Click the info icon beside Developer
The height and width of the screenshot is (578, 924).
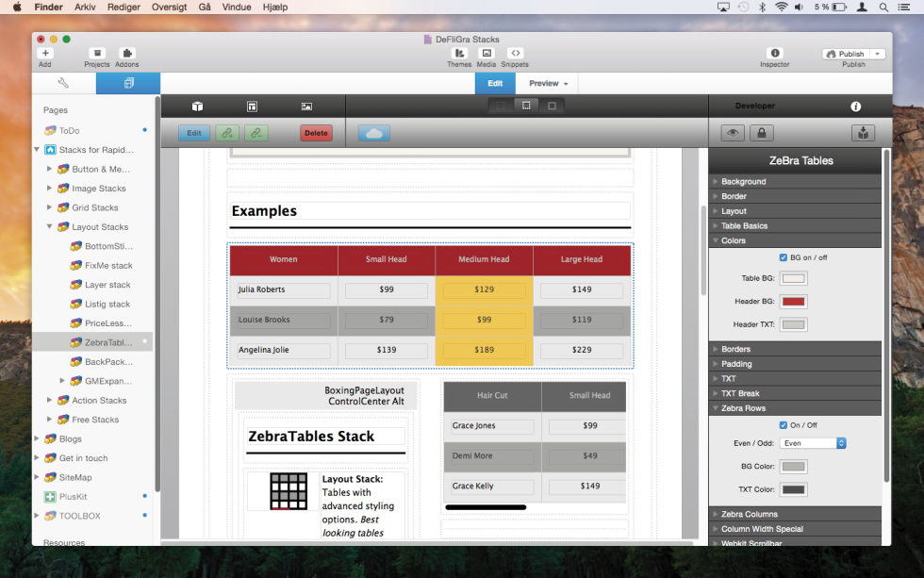[856, 106]
